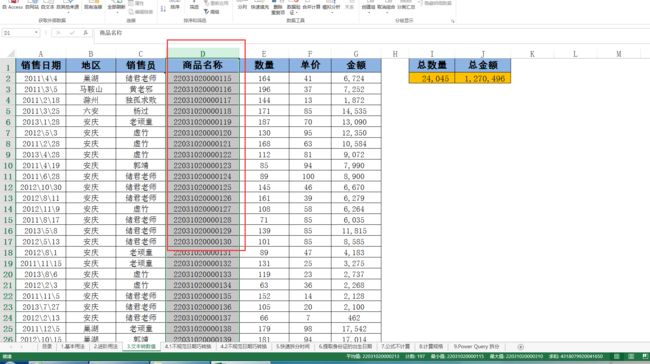Click the Name Box showing D1
Image resolution: width=650 pixels, height=364 pixels.
(x=17, y=33)
